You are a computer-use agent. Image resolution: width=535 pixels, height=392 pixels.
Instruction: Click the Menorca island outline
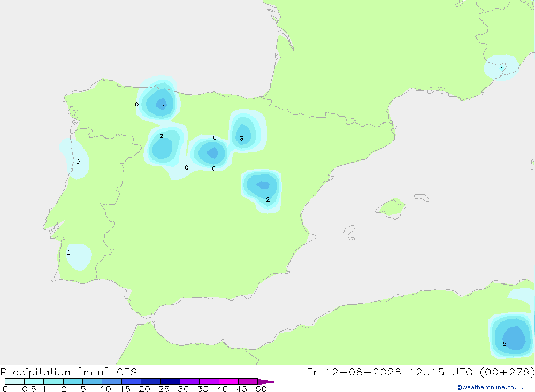(x=422, y=197)
